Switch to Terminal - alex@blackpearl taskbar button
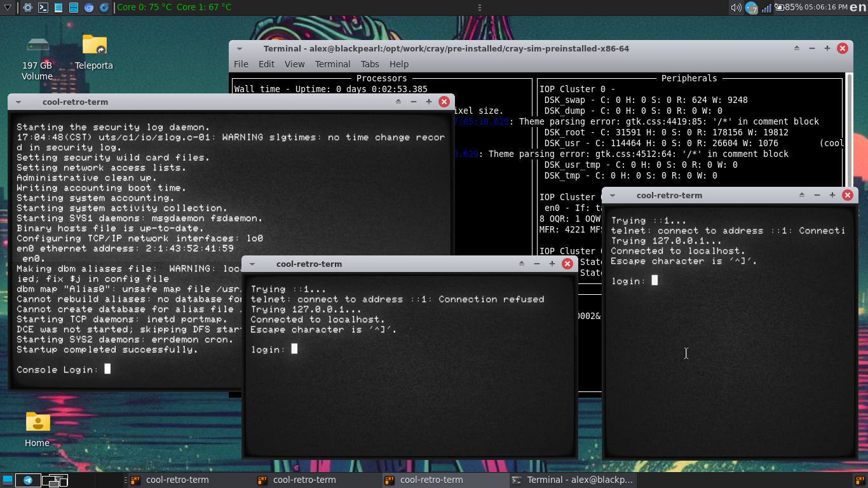 572,480
